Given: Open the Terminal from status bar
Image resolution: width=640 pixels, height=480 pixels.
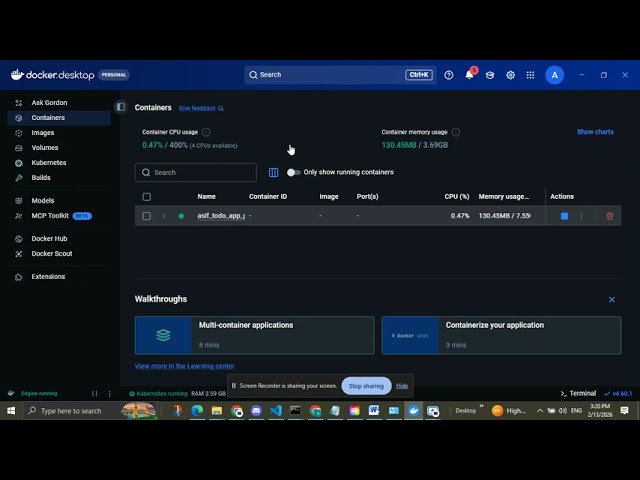Looking at the screenshot, I should pos(578,393).
